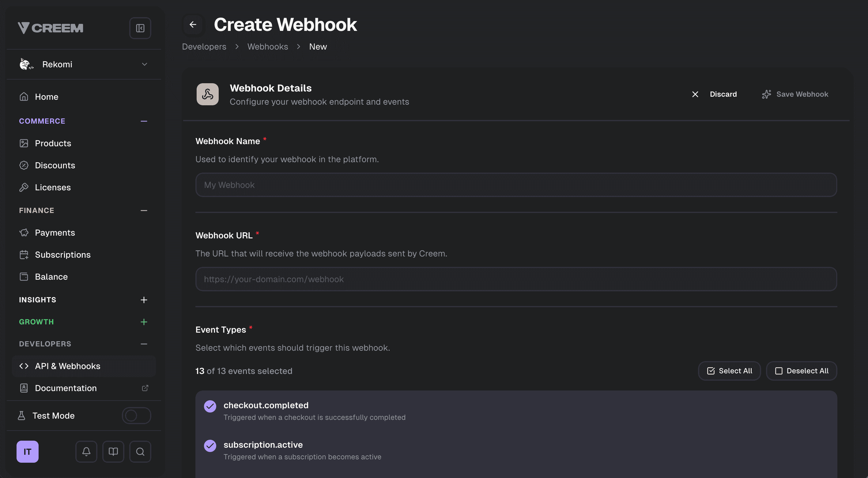The width and height of the screenshot is (868, 478).
Task: Discard the webhook changes
Action: (714, 94)
